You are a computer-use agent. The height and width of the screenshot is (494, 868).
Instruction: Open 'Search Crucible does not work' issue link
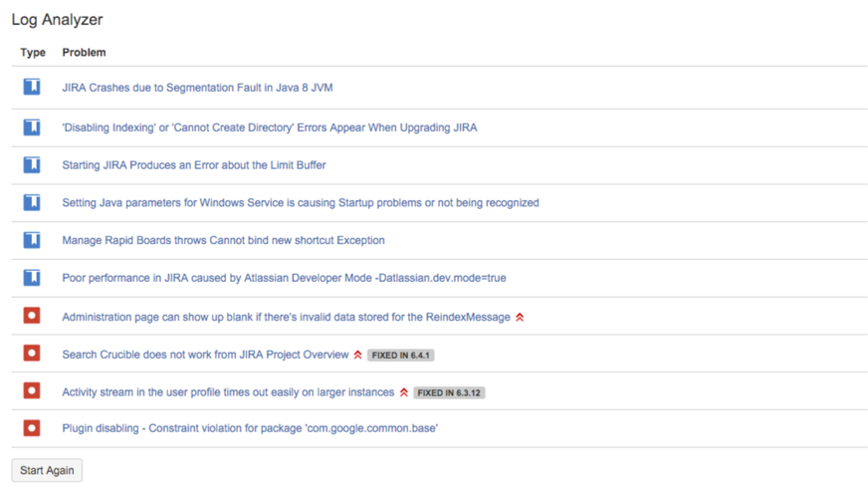(x=205, y=355)
